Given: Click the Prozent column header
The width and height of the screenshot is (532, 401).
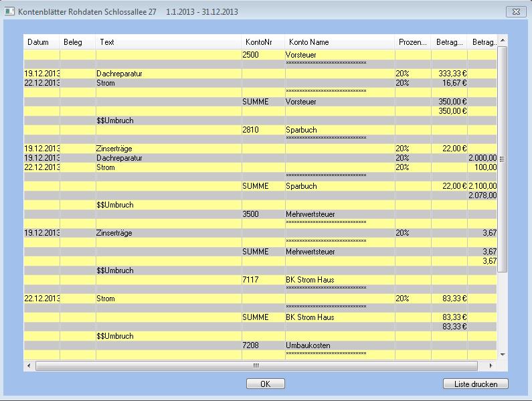Looking at the screenshot, I should 412,42.
